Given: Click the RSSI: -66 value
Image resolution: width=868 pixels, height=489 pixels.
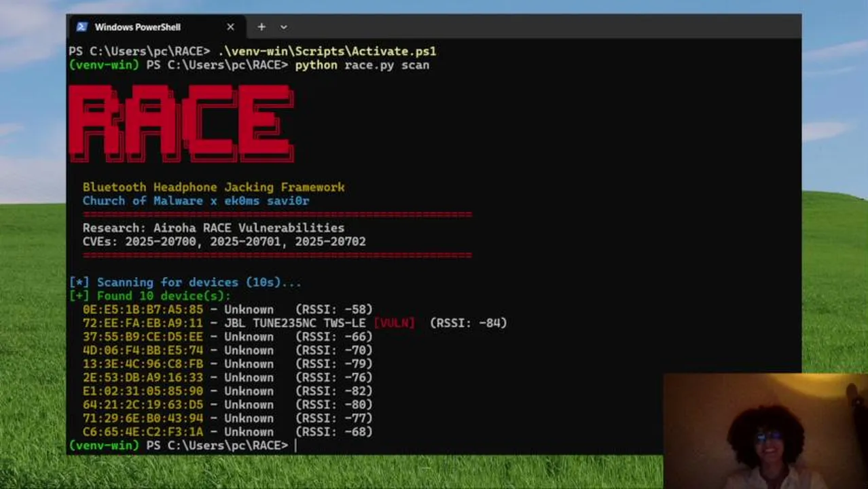Looking at the screenshot, I should coord(334,336).
